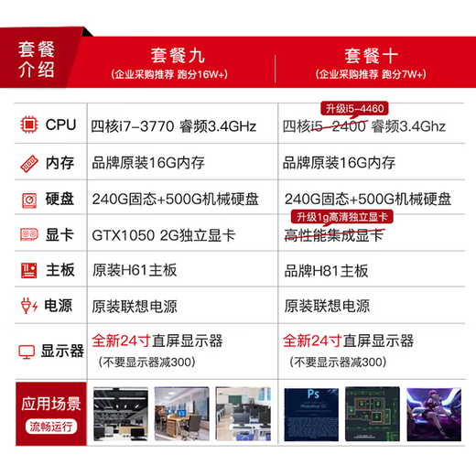This screenshot has width=476, height=476.
Task: Open the office desk and chair thumbnail
Action: [x=182, y=414]
